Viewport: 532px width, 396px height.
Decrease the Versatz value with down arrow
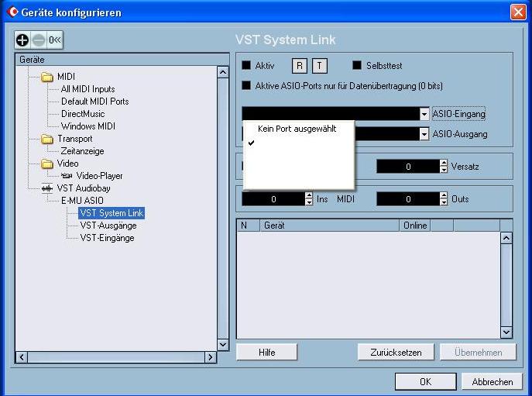tap(444, 170)
